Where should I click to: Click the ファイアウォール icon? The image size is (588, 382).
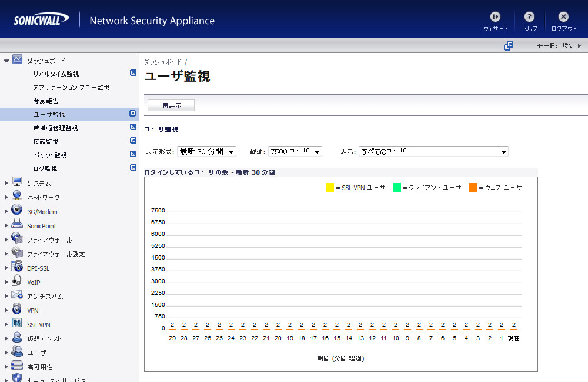point(17,238)
